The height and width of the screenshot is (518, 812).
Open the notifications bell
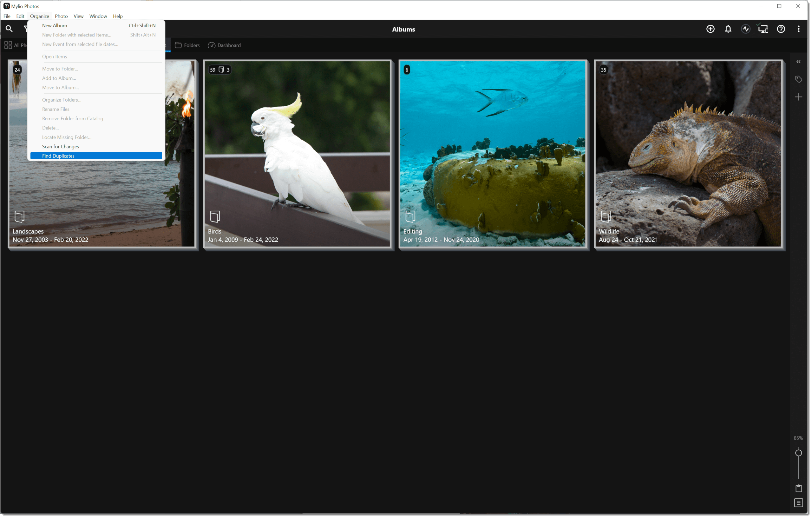(728, 29)
